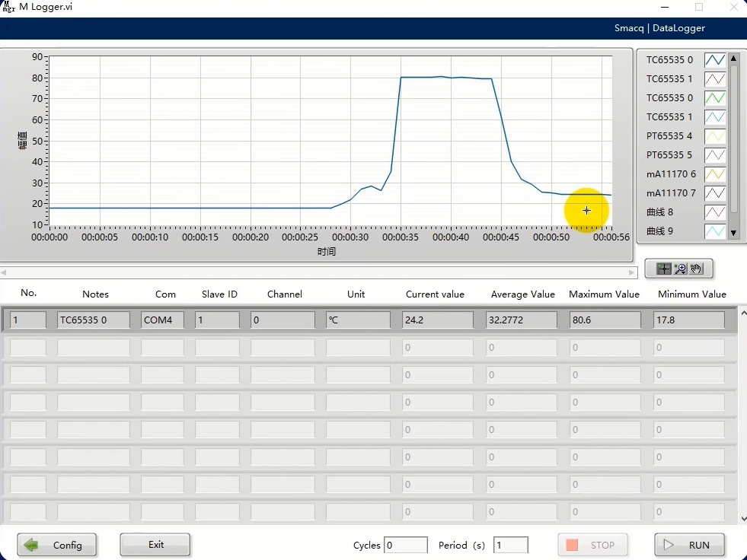Click the STOP button

(592, 545)
